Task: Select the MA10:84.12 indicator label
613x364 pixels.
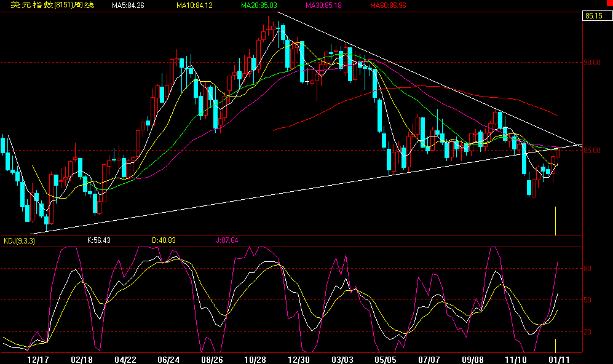Action: click(x=194, y=6)
